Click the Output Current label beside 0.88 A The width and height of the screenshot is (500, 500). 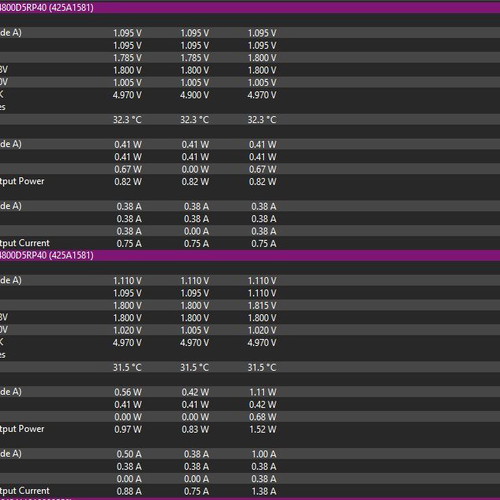click(25, 491)
